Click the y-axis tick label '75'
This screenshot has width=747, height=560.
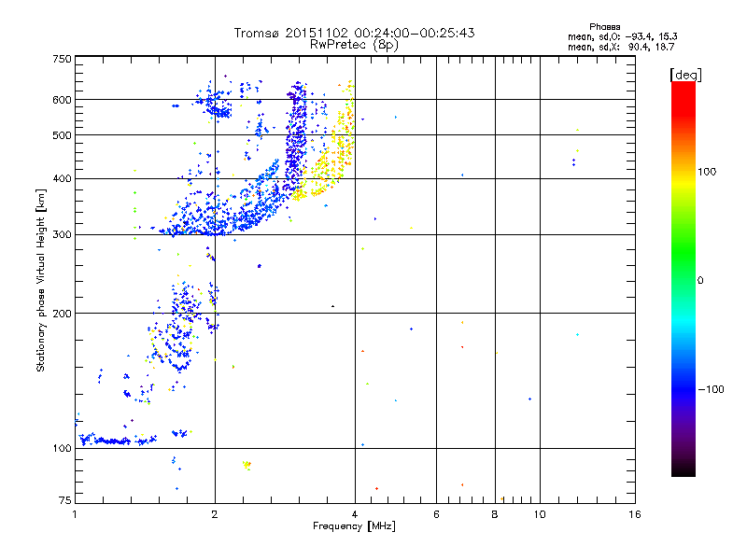pyautogui.click(x=65, y=500)
